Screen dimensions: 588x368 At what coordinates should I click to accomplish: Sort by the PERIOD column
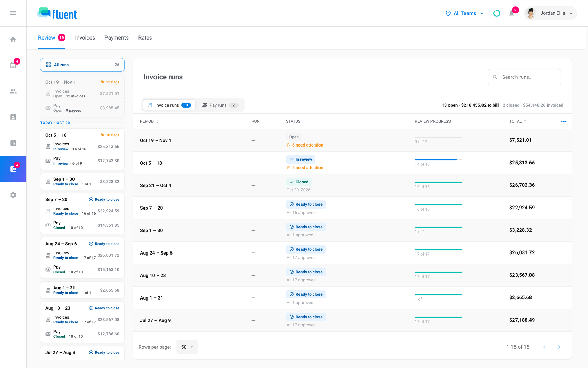(149, 121)
